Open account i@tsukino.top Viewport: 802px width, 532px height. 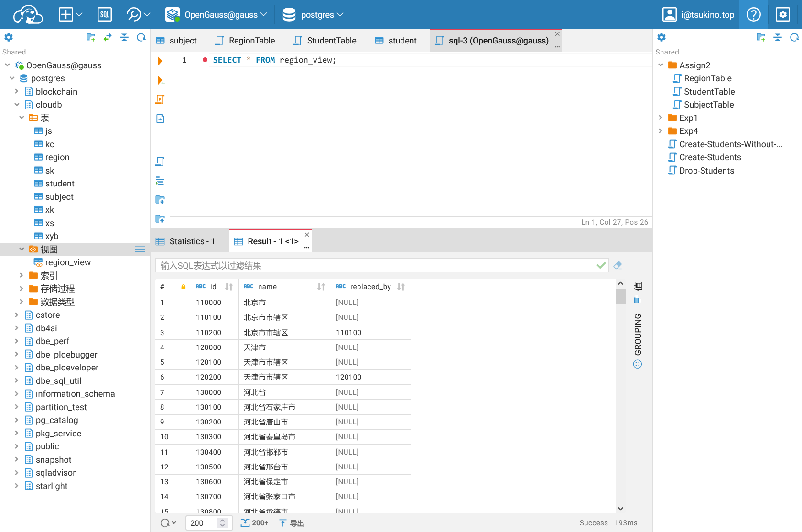(x=698, y=14)
